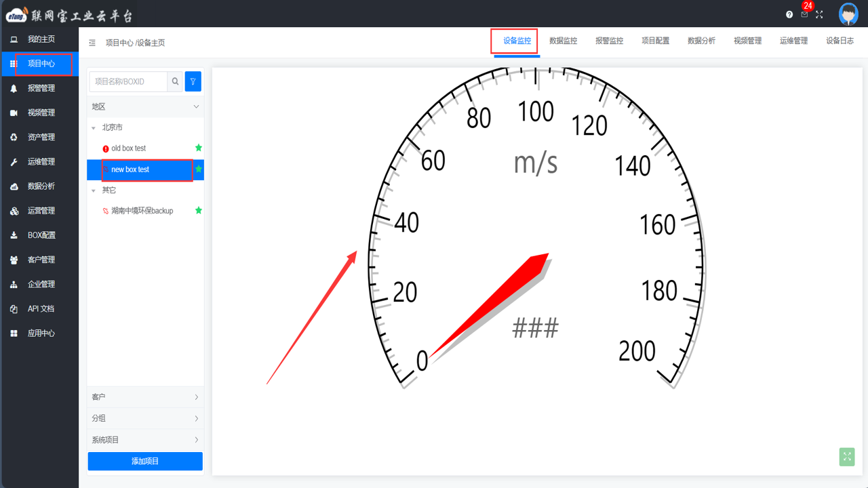
Task: Open the 设备日志 tab
Action: pos(840,41)
